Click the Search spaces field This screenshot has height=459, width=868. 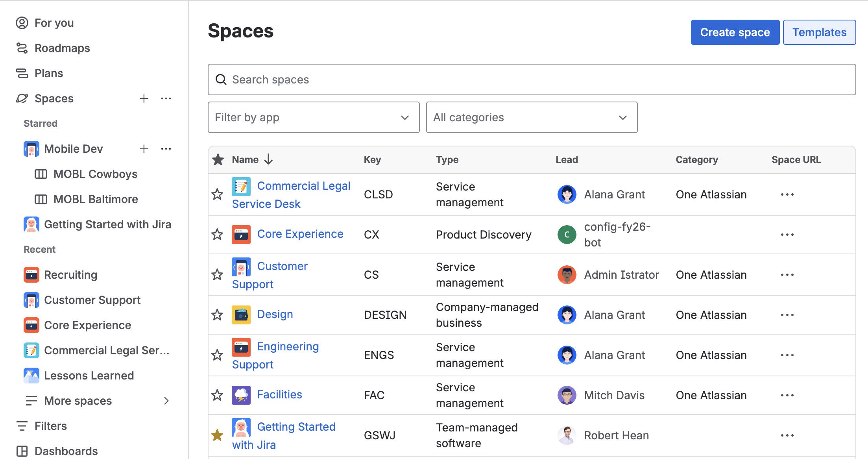[433, 79]
